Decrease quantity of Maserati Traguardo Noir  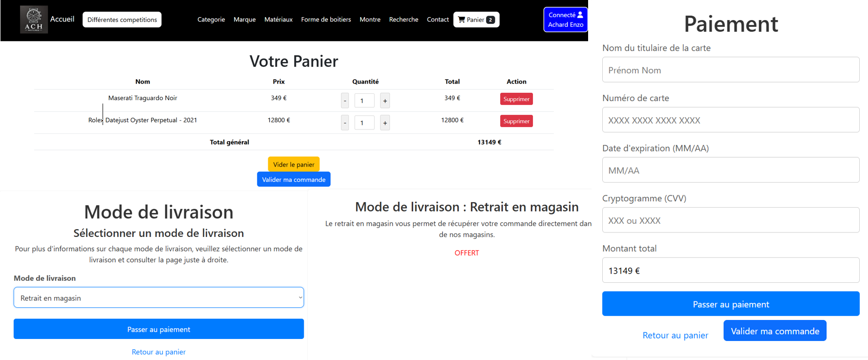[345, 101]
